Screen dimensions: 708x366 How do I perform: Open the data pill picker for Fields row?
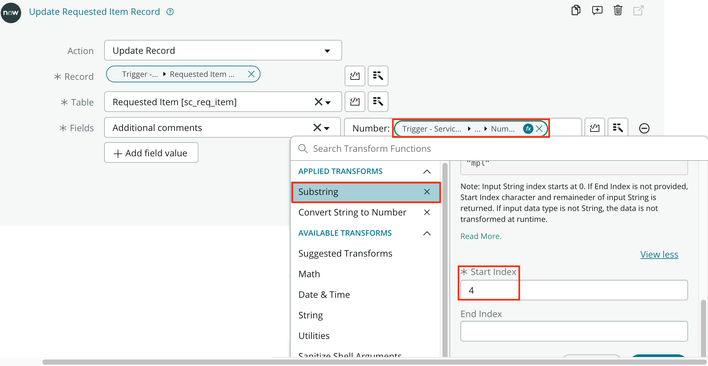point(618,128)
